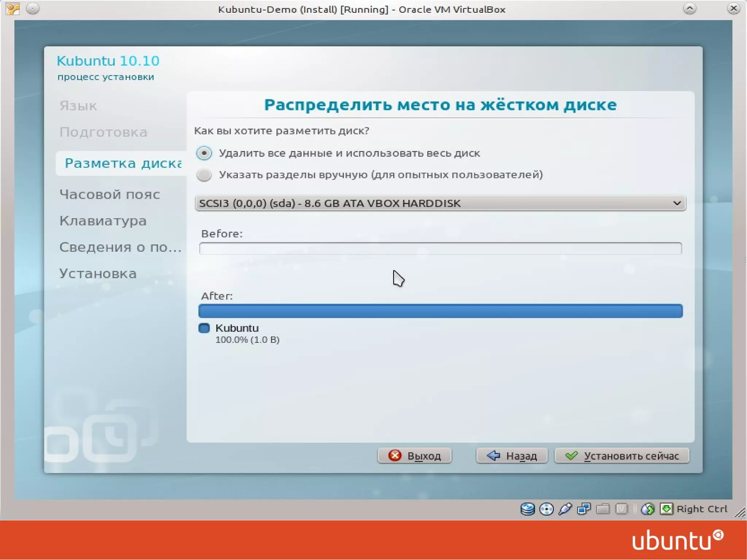The width and height of the screenshot is (747, 560).
Task: Click the keyboard capture green arrow icon
Action: click(666, 509)
